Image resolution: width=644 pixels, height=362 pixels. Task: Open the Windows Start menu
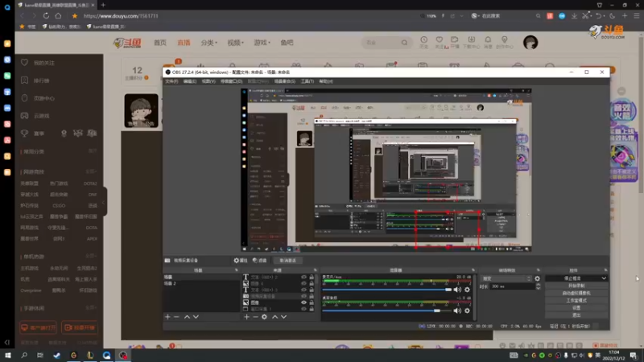(x=8, y=356)
